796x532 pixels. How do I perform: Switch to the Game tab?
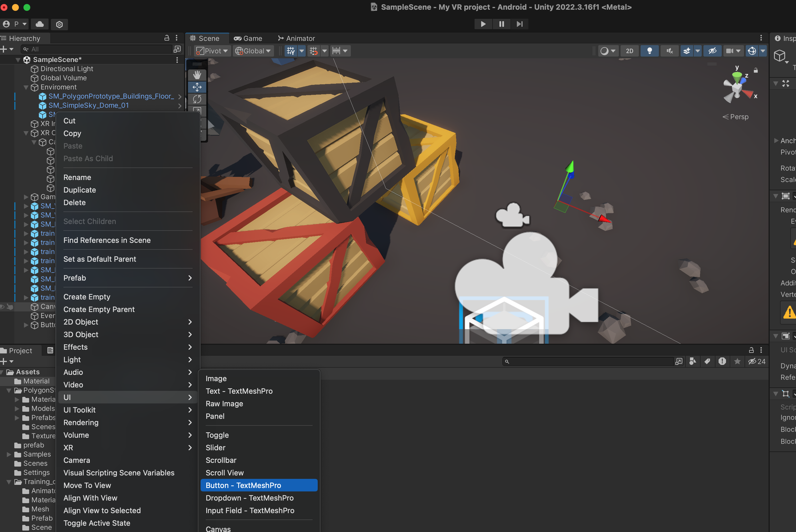[x=248, y=38]
